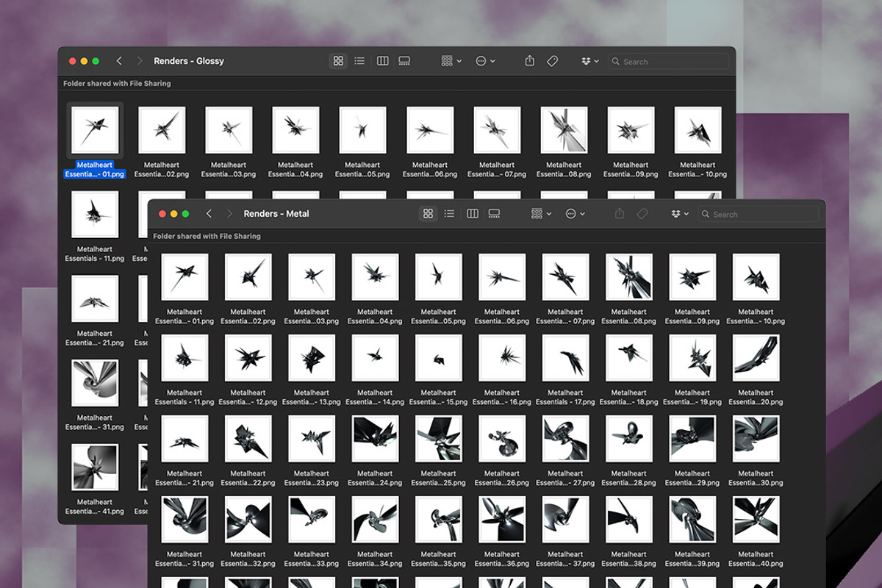Click Glossy filename label ending 07.png
Image resolution: width=882 pixels, height=588 pixels.
coord(497,170)
